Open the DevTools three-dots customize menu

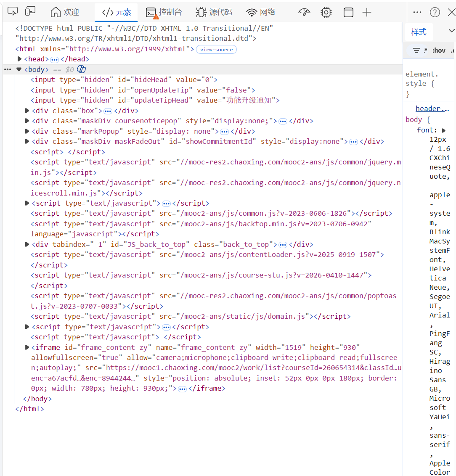(x=417, y=12)
